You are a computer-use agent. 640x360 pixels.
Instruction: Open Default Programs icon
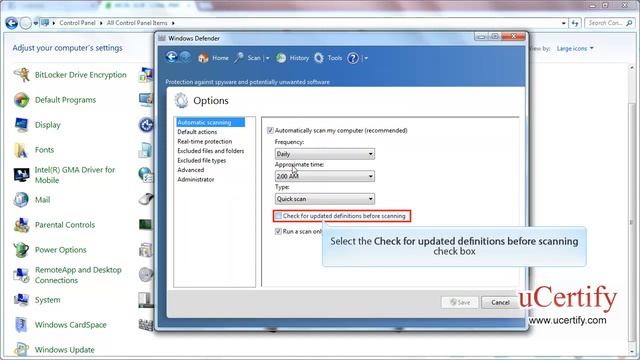[x=21, y=100]
